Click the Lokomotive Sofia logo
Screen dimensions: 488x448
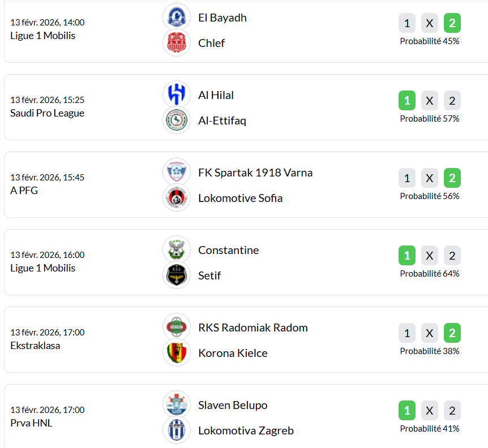coord(177,198)
